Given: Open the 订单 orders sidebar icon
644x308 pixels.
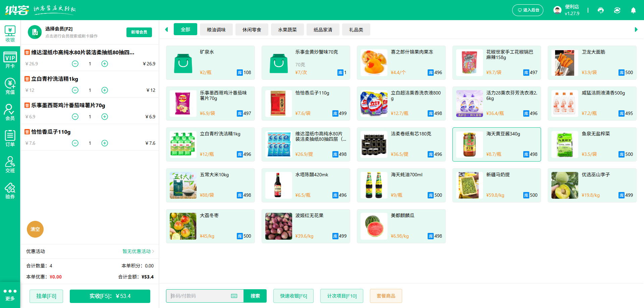Looking at the screenshot, I should (10, 138).
